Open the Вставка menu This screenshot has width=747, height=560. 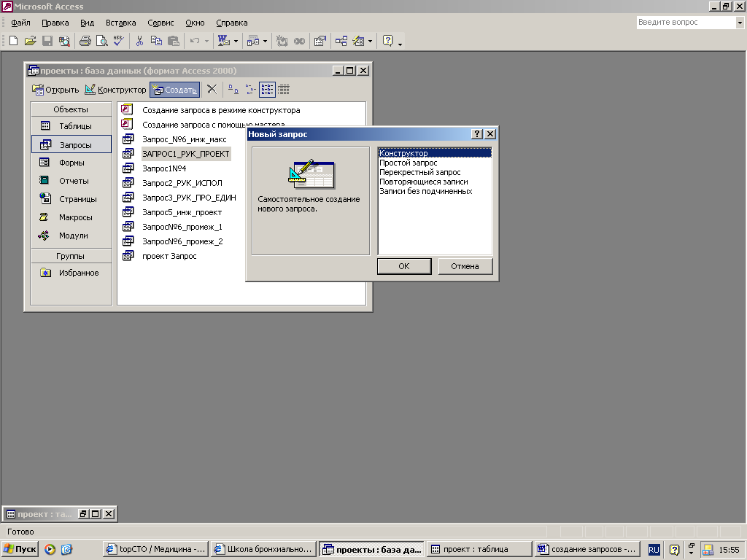point(121,23)
